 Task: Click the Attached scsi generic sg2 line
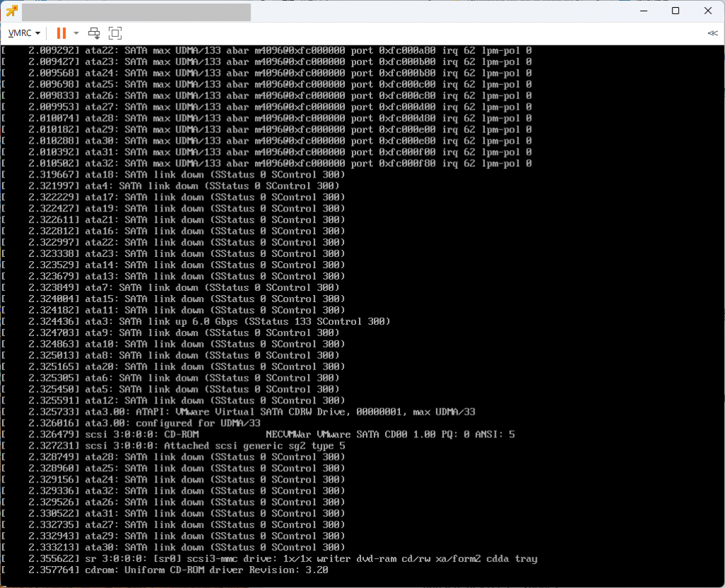point(173,446)
